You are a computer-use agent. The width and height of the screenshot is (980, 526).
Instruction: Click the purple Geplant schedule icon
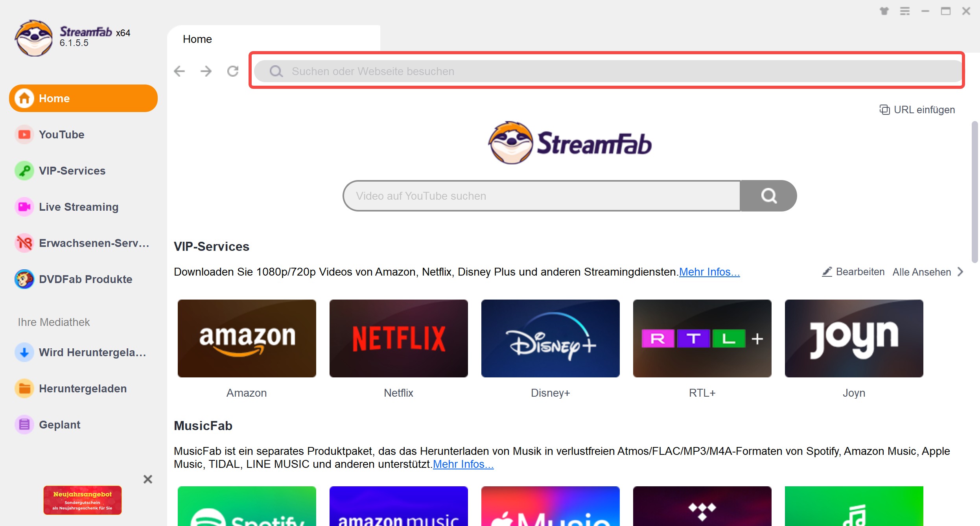point(24,425)
